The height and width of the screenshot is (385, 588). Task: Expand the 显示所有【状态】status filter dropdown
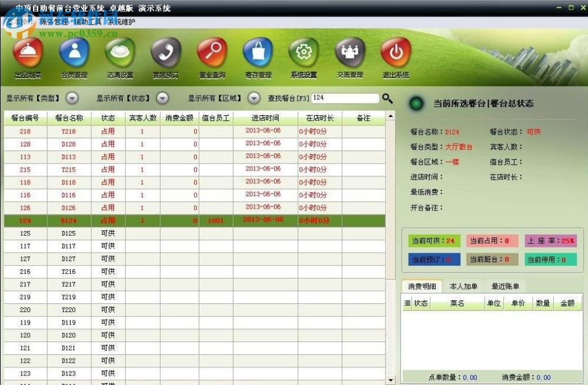click(162, 98)
